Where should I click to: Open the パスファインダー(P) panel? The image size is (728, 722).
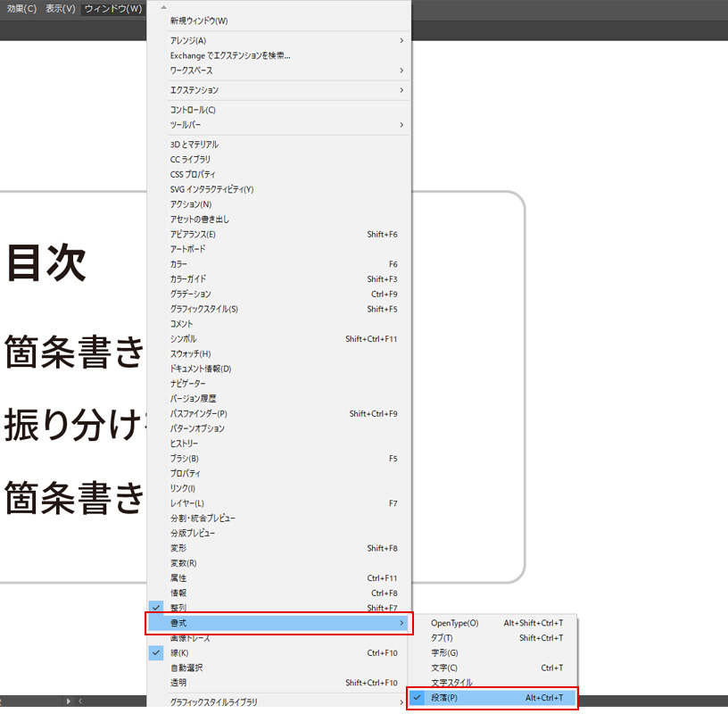[x=278, y=414]
